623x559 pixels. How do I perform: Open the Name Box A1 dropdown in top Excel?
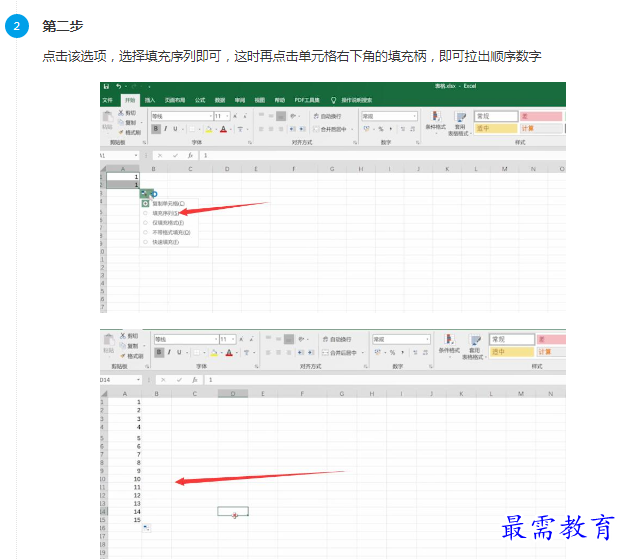coord(136,155)
